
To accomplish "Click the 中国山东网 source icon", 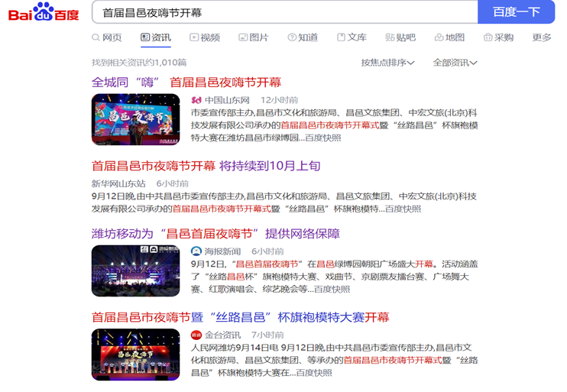I will (196, 100).
